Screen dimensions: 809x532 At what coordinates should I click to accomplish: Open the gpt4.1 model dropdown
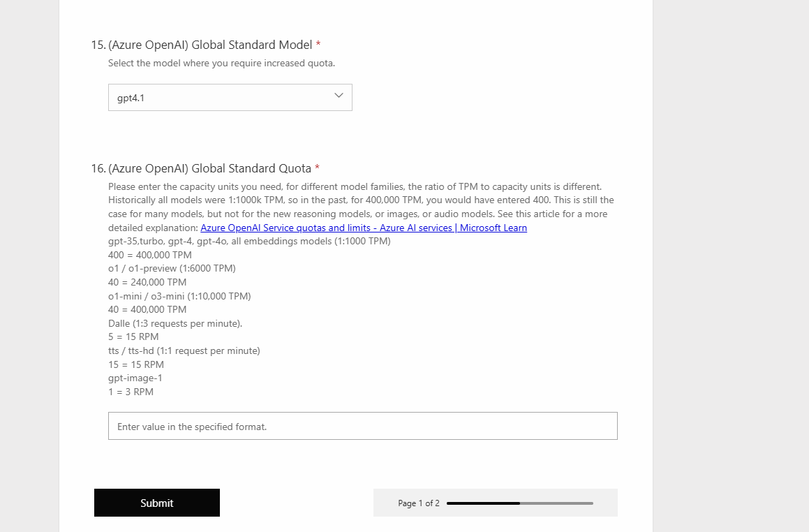(230, 98)
